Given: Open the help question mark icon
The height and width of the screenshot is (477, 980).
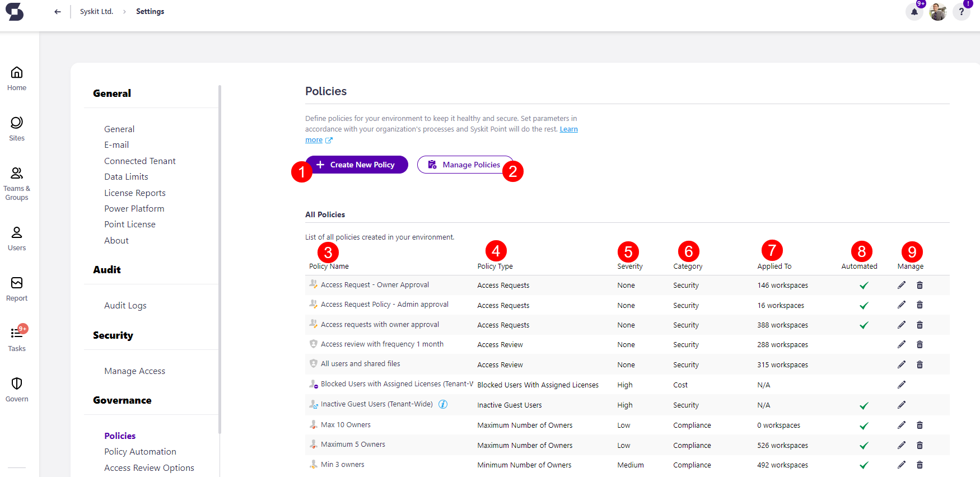Looking at the screenshot, I should pyautogui.click(x=962, y=12).
